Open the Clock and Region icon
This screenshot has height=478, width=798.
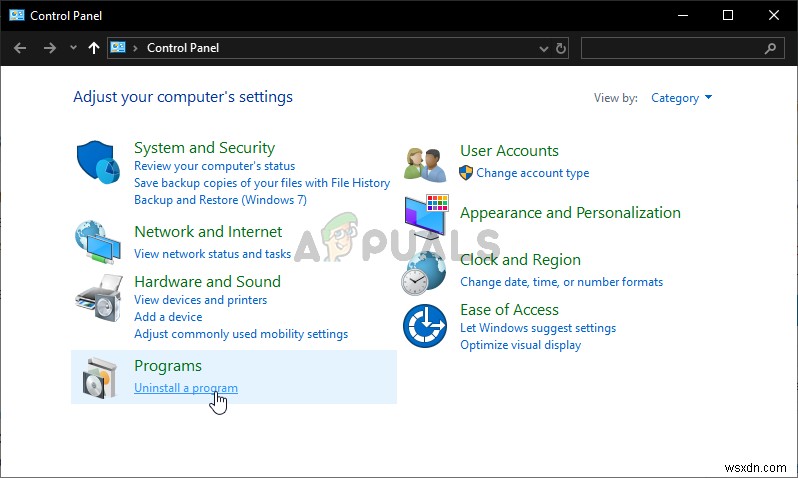pyautogui.click(x=424, y=270)
